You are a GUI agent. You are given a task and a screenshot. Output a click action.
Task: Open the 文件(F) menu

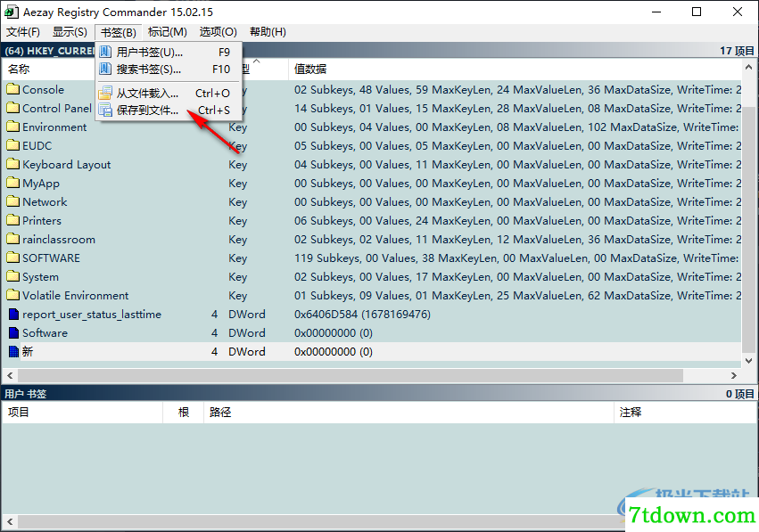[23, 32]
